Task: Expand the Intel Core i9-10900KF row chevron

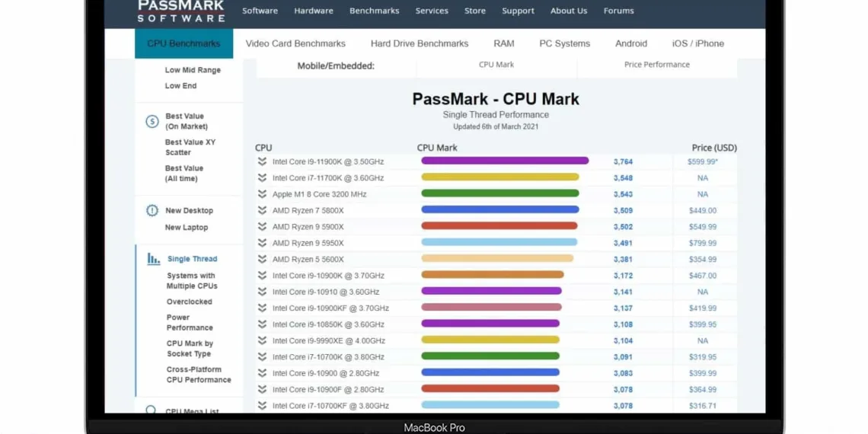Action: point(262,308)
